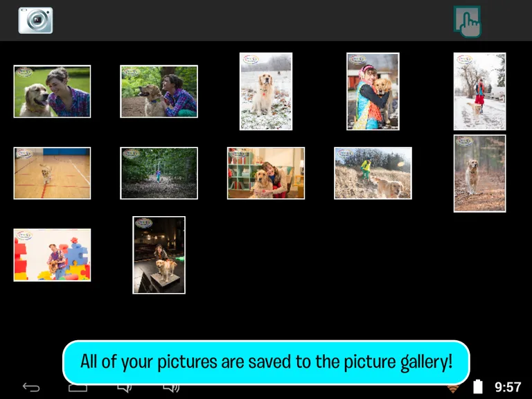Open photo of man with guitar and puzzle blocks

(52, 255)
